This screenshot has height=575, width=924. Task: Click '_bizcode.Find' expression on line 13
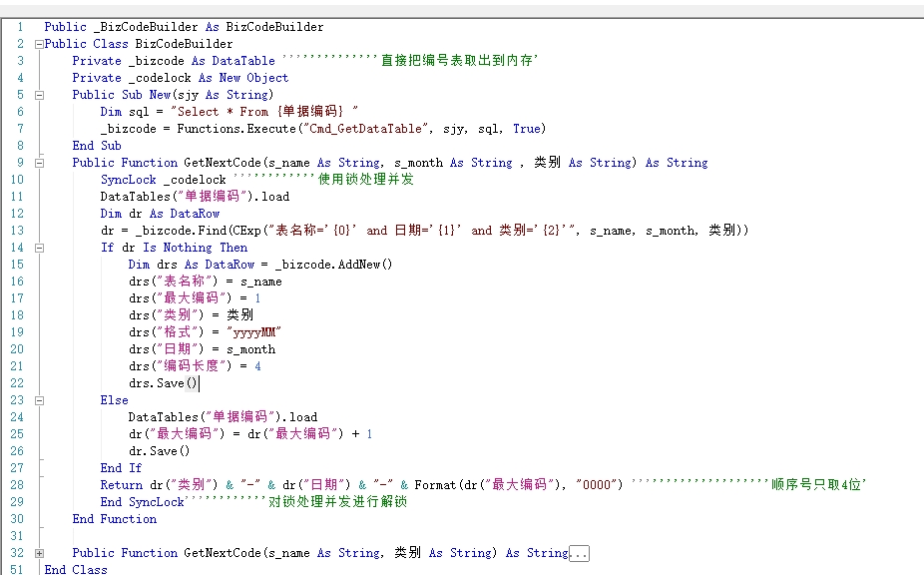click(182, 231)
